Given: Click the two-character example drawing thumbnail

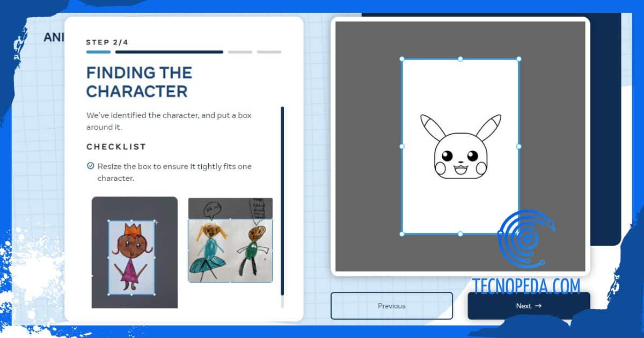Looking at the screenshot, I should coord(230,240).
